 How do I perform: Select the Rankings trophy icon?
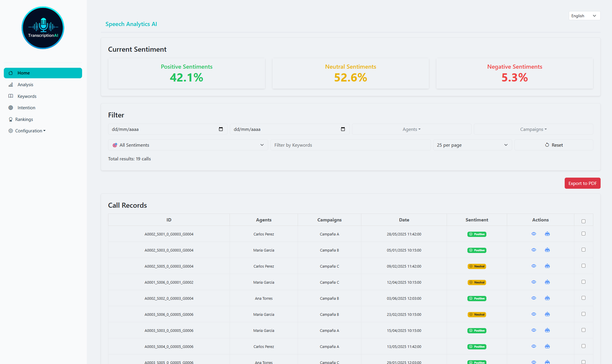point(11,119)
